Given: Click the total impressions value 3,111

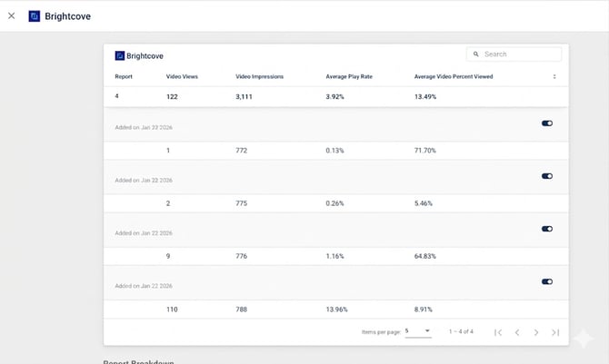Looking at the screenshot, I should (244, 96).
